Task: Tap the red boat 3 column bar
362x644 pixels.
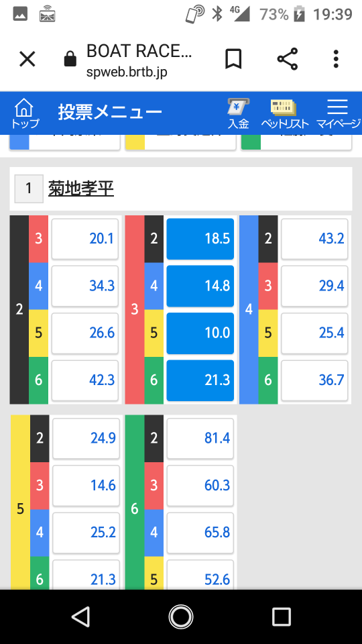Action: pyautogui.click(x=135, y=309)
